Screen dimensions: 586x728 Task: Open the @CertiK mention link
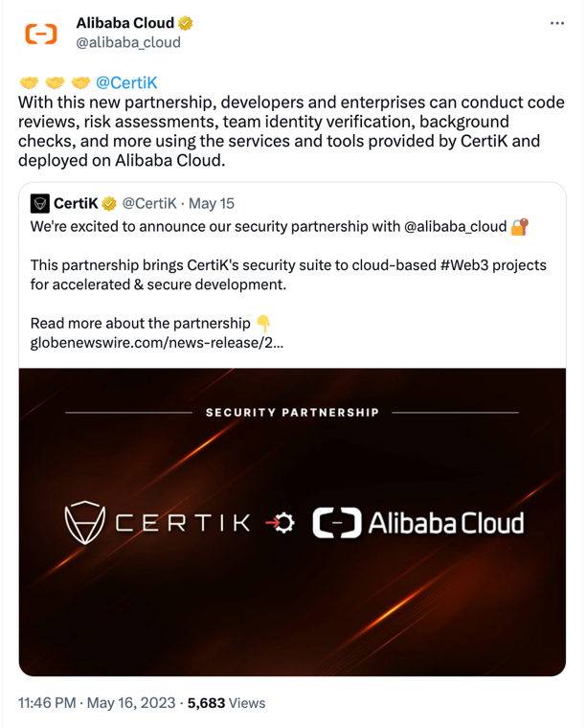tap(126, 83)
